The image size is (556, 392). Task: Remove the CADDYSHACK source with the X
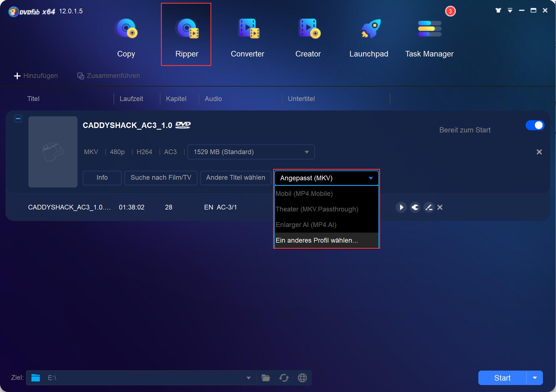coord(539,152)
